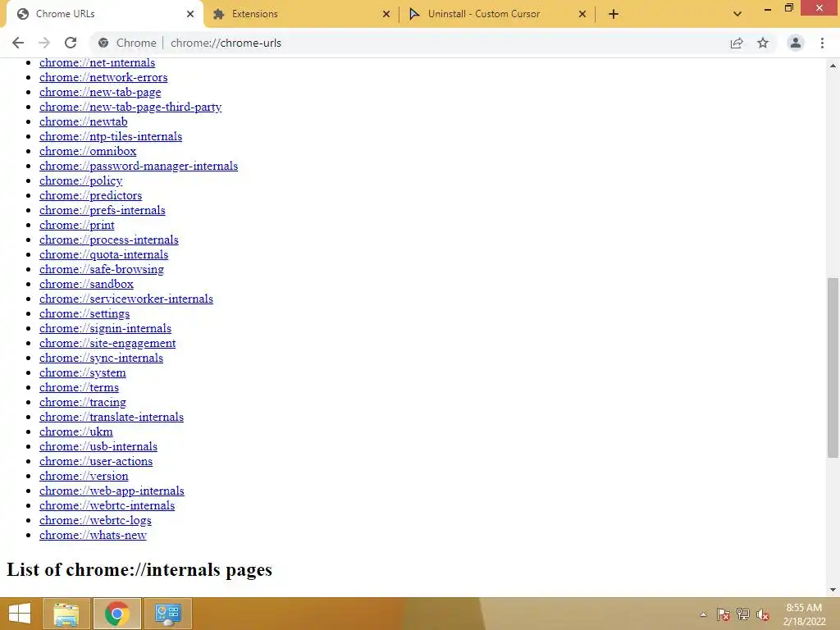
Task: Open chrome://user-actions link
Action: (96, 461)
